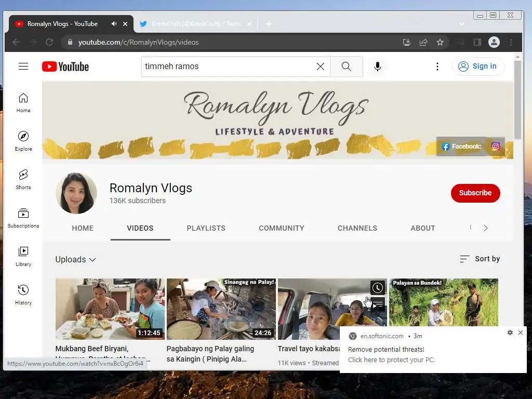
Task: Click the install app icon in address bar
Action: (406, 42)
